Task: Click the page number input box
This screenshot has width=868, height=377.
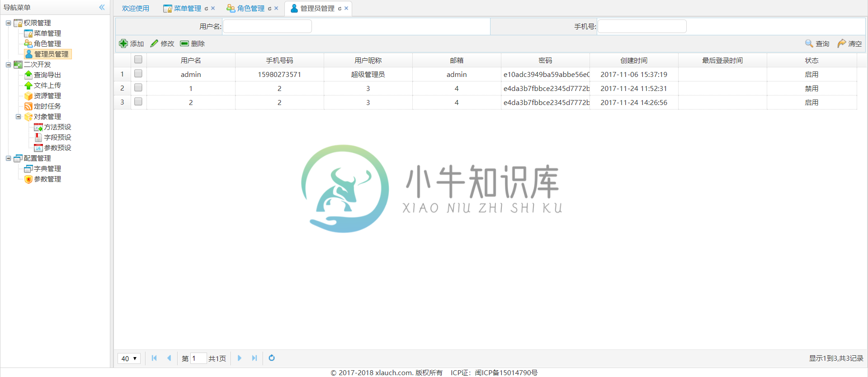Action: 198,358
